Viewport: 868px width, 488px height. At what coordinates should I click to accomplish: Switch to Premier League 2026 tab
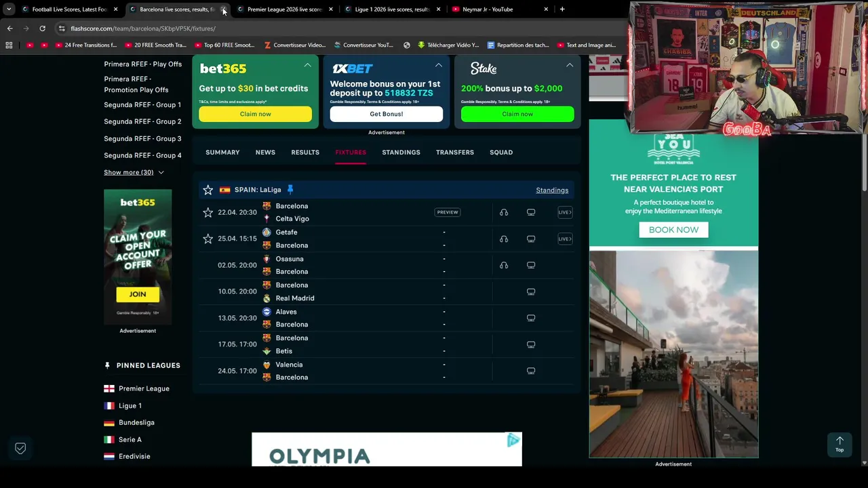point(283,9)
